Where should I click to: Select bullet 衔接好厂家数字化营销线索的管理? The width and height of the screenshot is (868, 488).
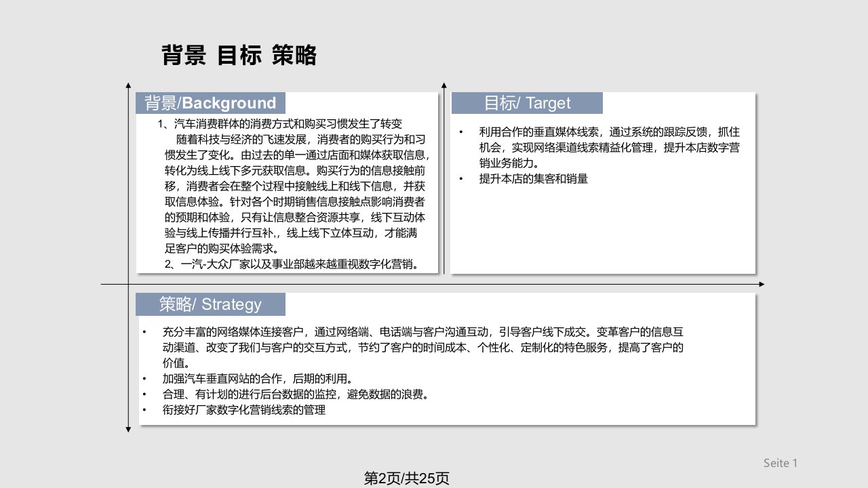244,409
